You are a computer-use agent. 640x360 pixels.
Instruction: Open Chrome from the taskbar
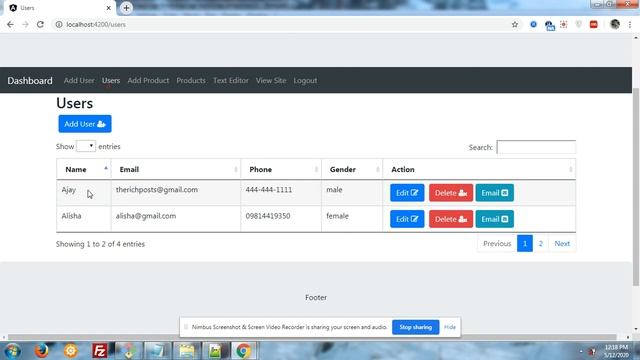point(243,351)
